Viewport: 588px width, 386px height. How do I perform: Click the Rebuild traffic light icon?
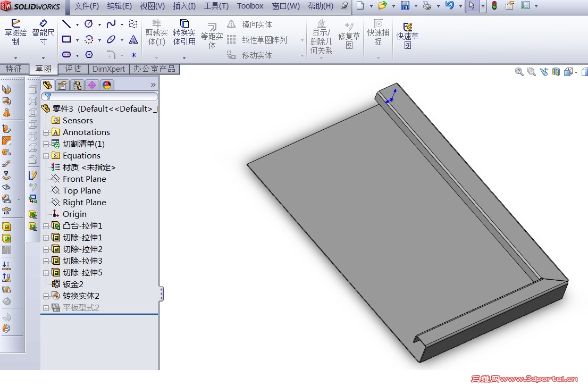coord(494,6)
